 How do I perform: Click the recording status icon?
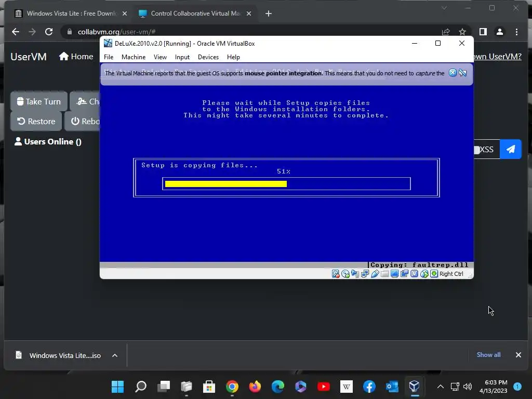pos(404,274)
